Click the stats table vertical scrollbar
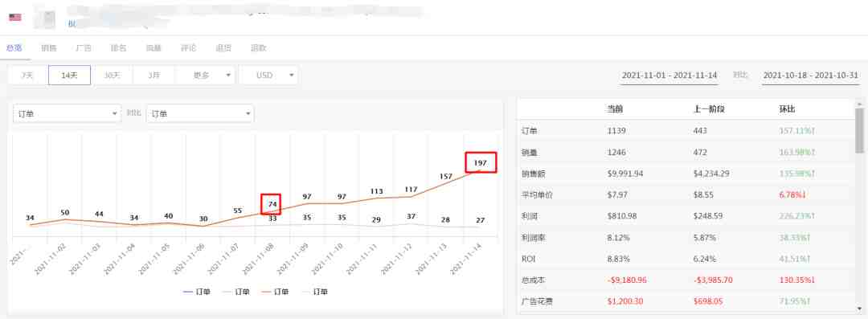 tap(859, 130)
